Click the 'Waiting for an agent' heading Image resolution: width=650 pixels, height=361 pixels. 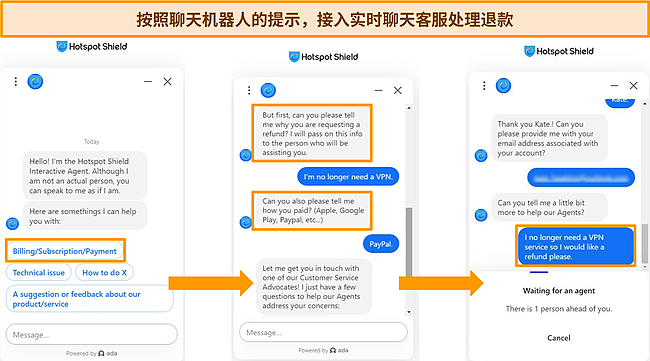pyautogui.click(x=559, y=291)
